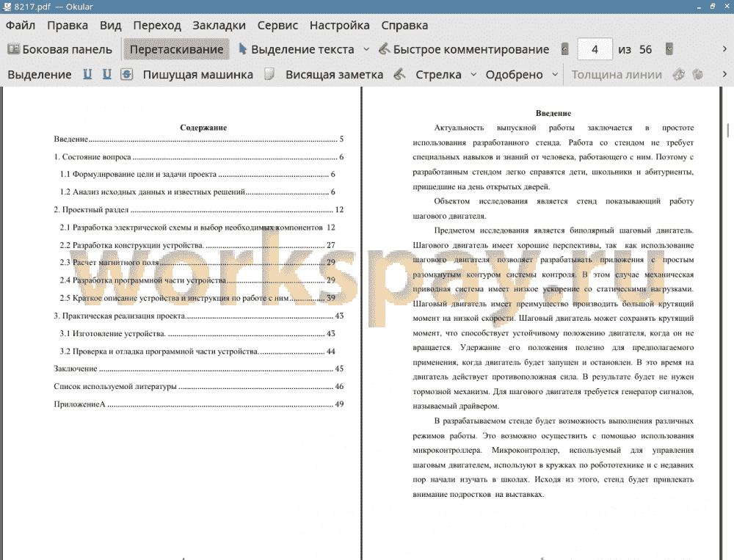Click contents entry "1. Состояние вопроса"
The height and width of the screenshot is (560, 734).
pyautogui.click(x=198, y=157)
